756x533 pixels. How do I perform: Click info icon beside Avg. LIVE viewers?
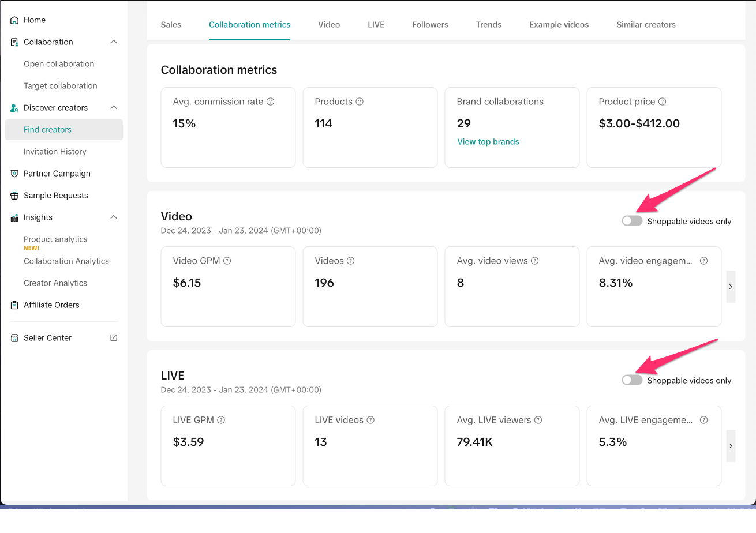pos(538,420)
